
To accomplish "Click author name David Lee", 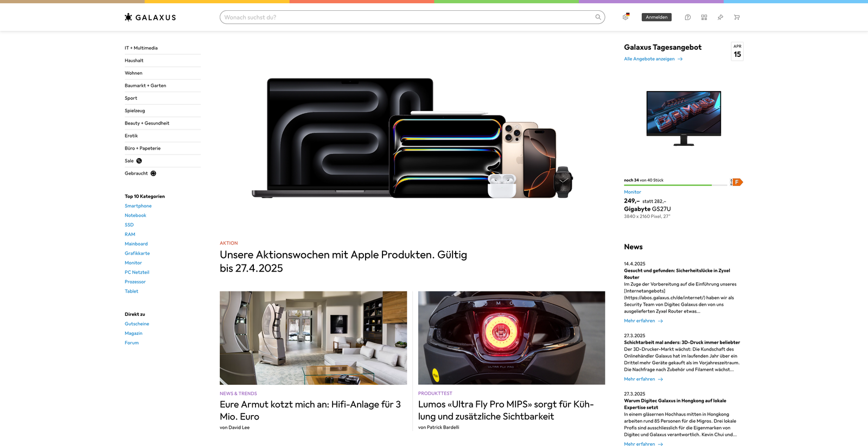I will (x=239, y=428).
